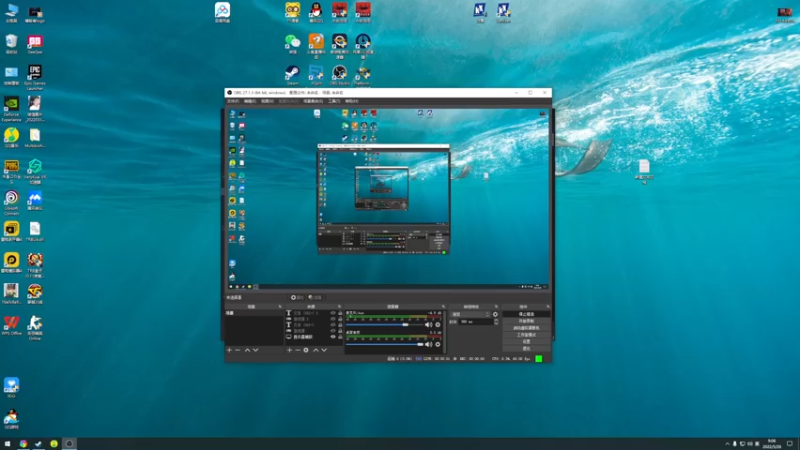Pop out the Sources dock panel

click(339, 307)
